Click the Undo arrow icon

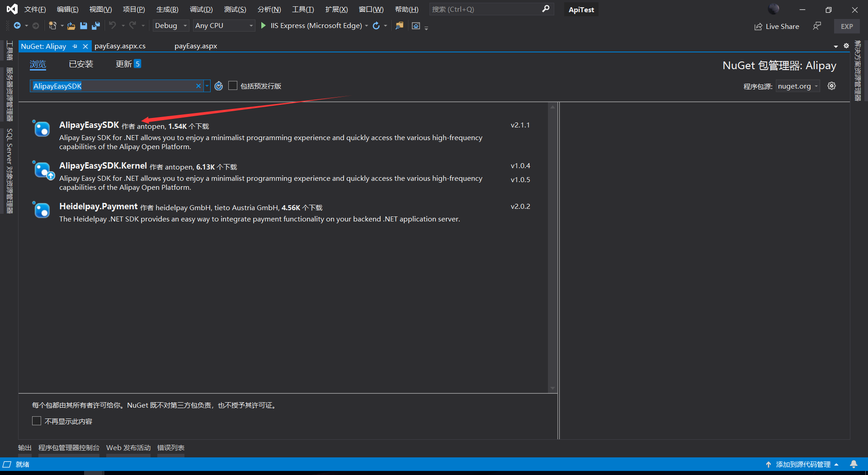point(113,26)
